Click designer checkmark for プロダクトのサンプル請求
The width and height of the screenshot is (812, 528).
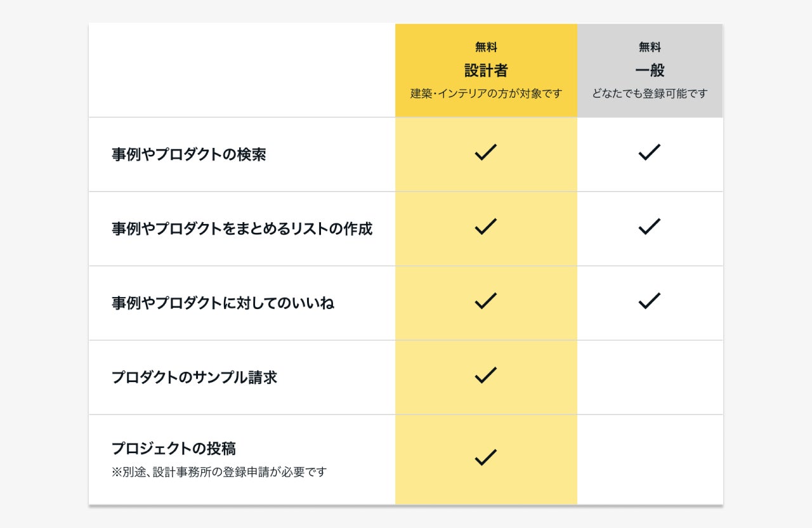click(485, 375)
